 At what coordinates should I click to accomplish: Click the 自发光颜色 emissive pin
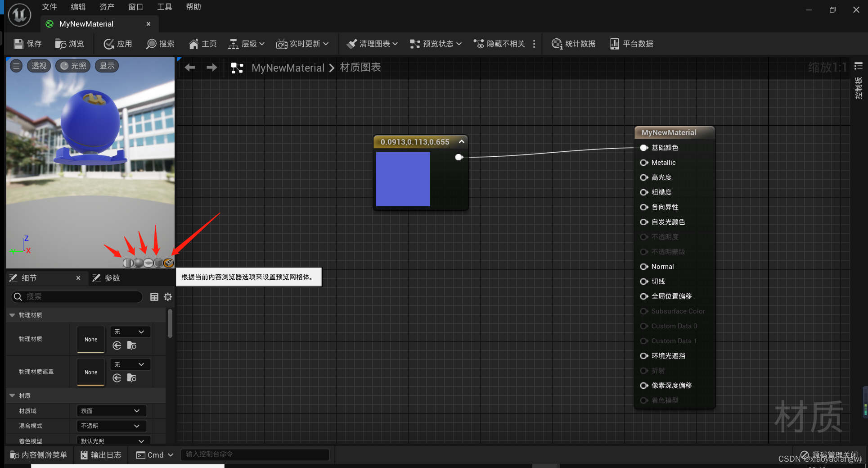click(x=644, y=222)
